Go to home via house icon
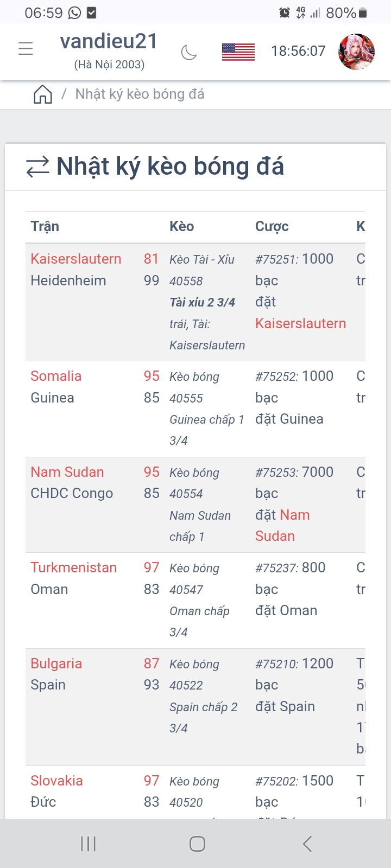 point(43,94)
